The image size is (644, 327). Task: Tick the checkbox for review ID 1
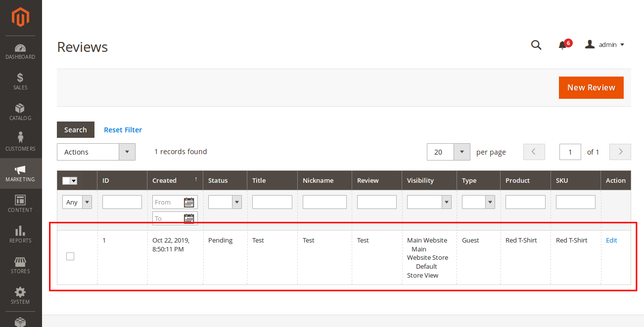(x=70, y=256)
